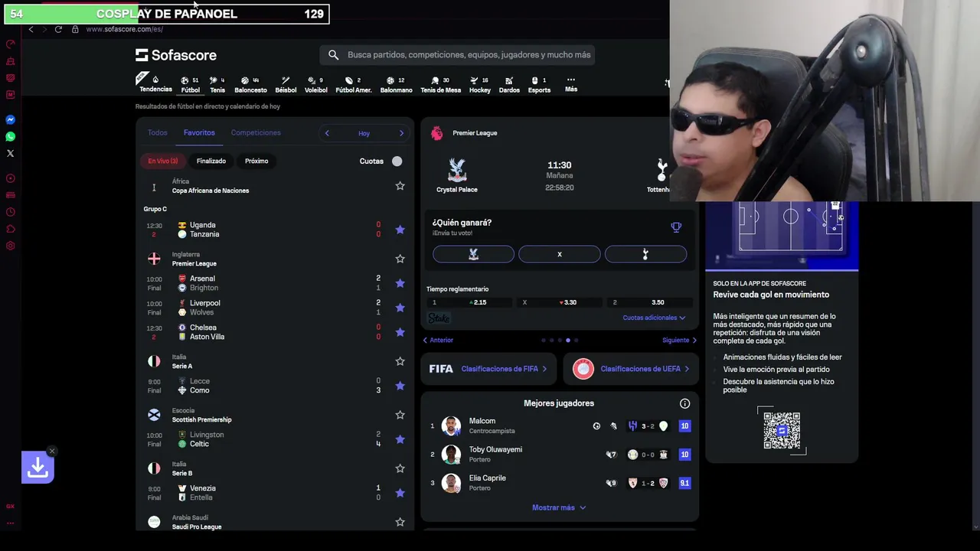Open Clasificaciones de UEFA
Image resolution: width=980 pixels, height=551 pixels.
[x=631, y=369]
